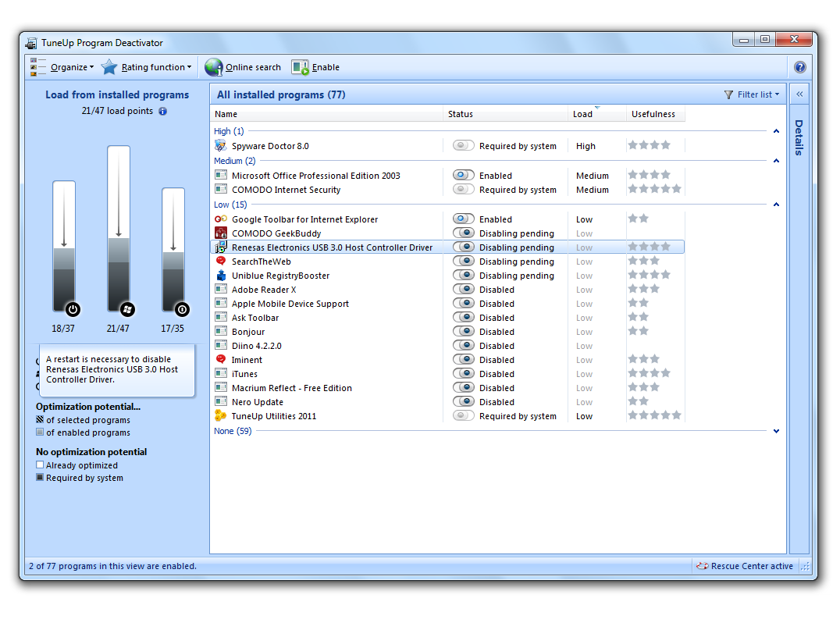
Task: Click the Renesas USB driver program icon
Action: tap(220, 247)
